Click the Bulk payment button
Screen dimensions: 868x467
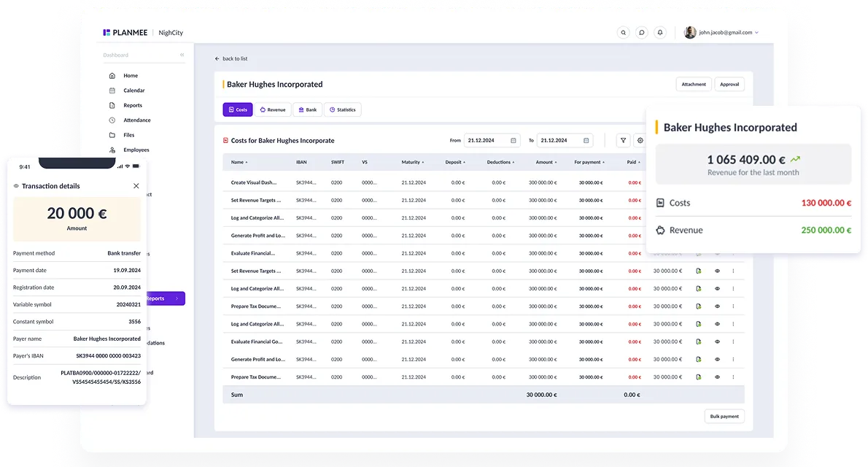(724, 417)
